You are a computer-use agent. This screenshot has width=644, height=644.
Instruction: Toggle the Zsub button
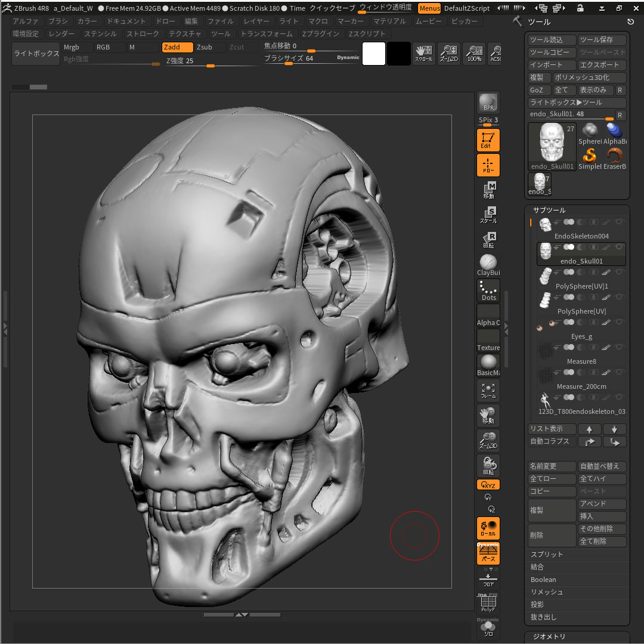click(x=210, y=47)
